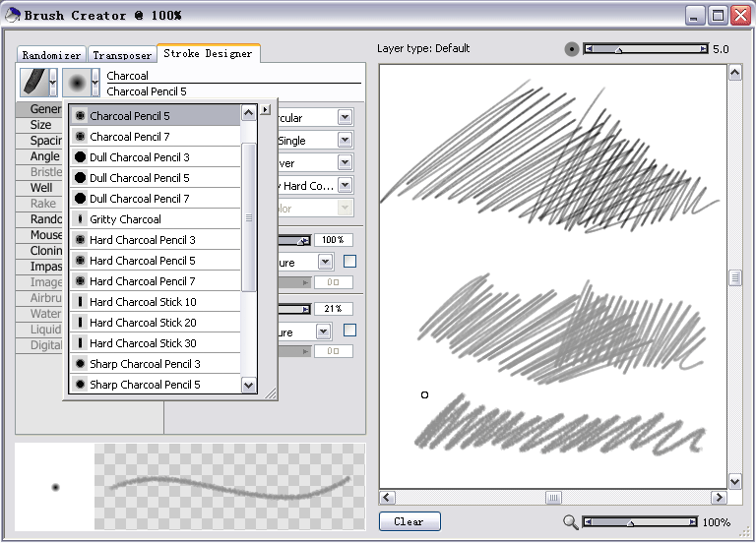756x543 pixels.
Task: Click the zoom magnifier icon
Action: 571,522
